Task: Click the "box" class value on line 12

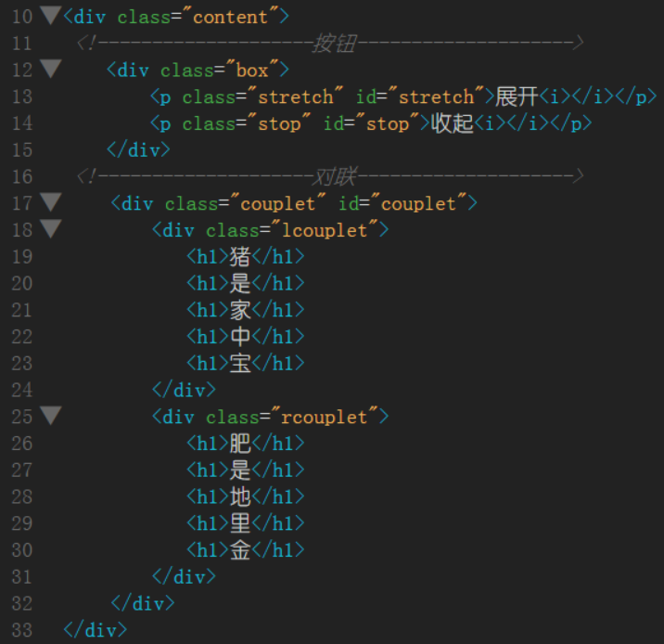Action: (x=252, y=70)
